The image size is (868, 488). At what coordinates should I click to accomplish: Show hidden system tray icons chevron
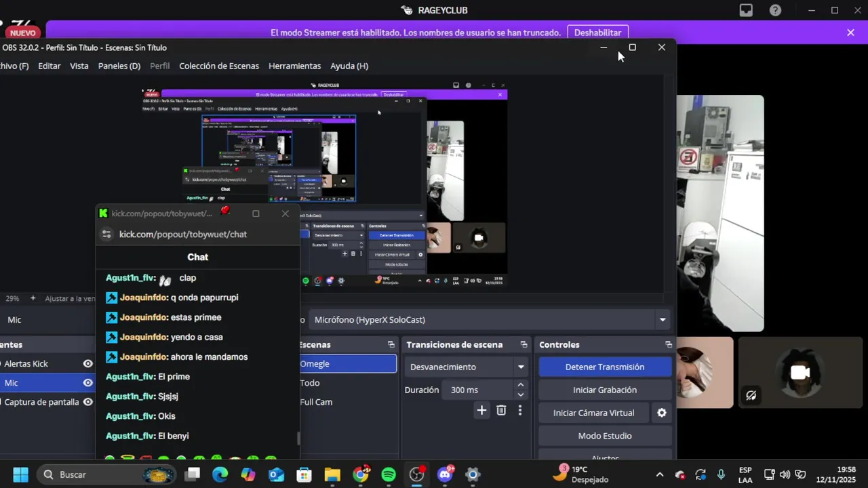point(659,474)
